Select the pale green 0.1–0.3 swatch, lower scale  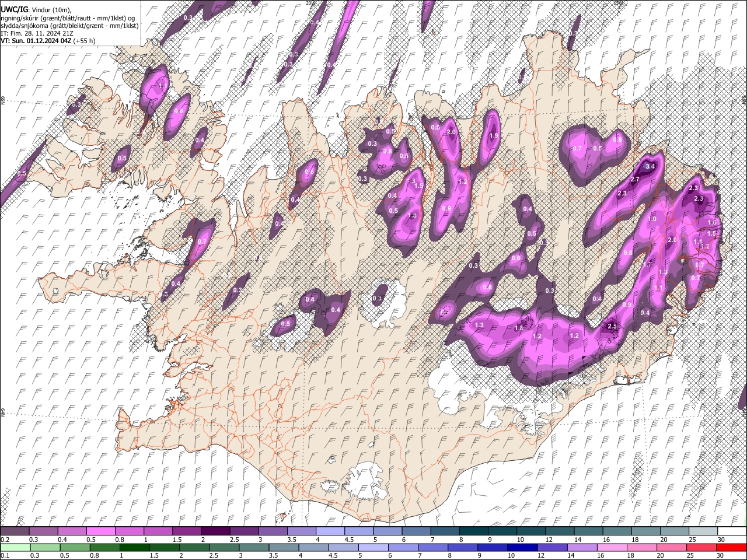(15, 547)
